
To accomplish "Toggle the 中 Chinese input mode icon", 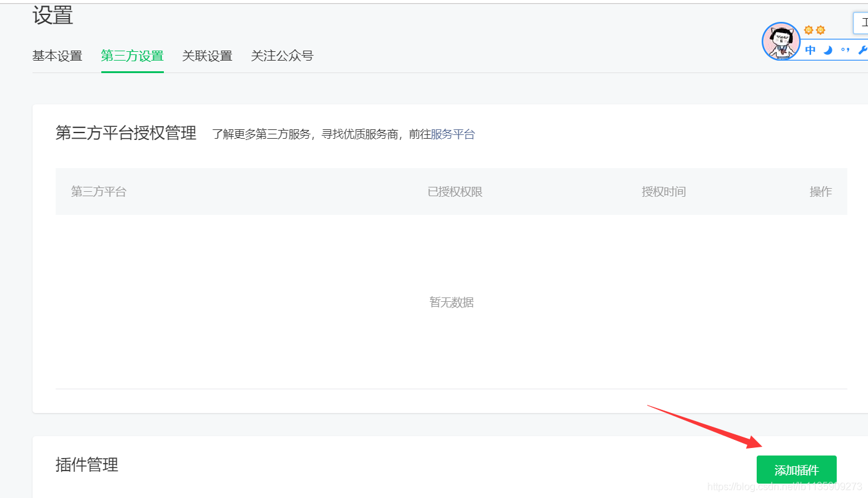I will [810, 50].
